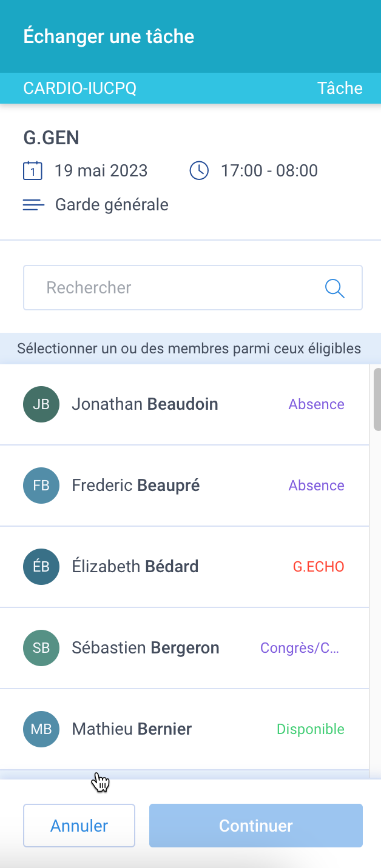Screen dimensions: 381x868
Task: Click the Absence label for Jonathan Beaudoin
Action: pyautogui.click(x=317, y=404)
